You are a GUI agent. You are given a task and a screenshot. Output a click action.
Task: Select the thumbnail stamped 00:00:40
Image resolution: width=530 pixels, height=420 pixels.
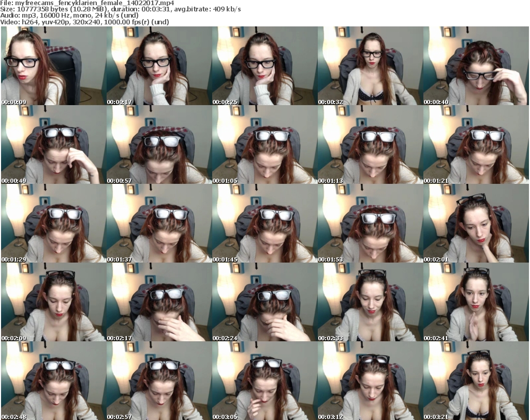click(476, 66)
